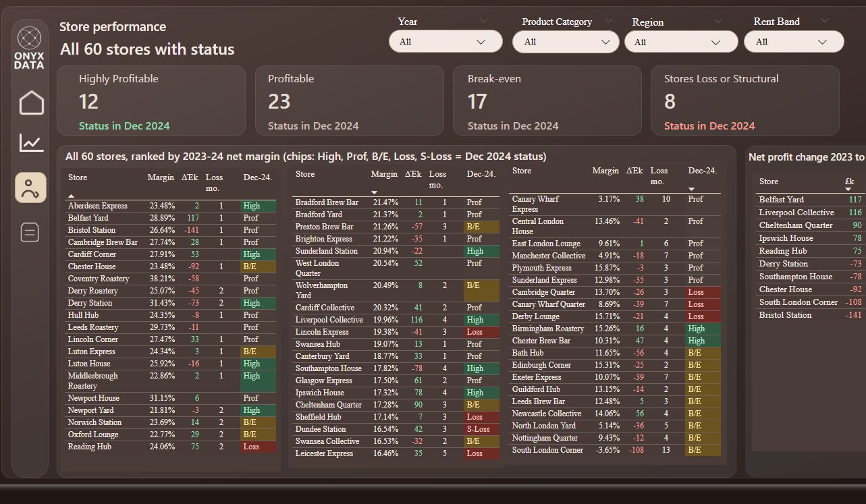Sort by Margin header above Bradford Brew Bar
This screenshot has width=866, height=504.
(x=384, y=174)
